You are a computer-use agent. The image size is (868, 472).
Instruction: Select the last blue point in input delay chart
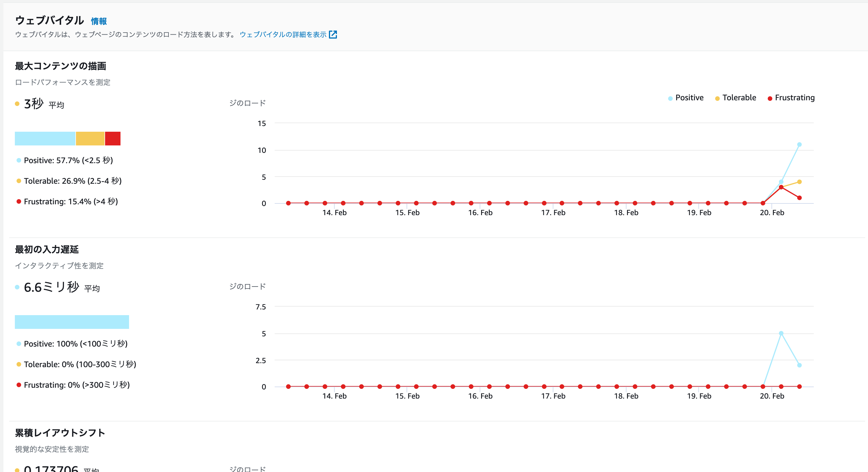click(x=799, y=365)
